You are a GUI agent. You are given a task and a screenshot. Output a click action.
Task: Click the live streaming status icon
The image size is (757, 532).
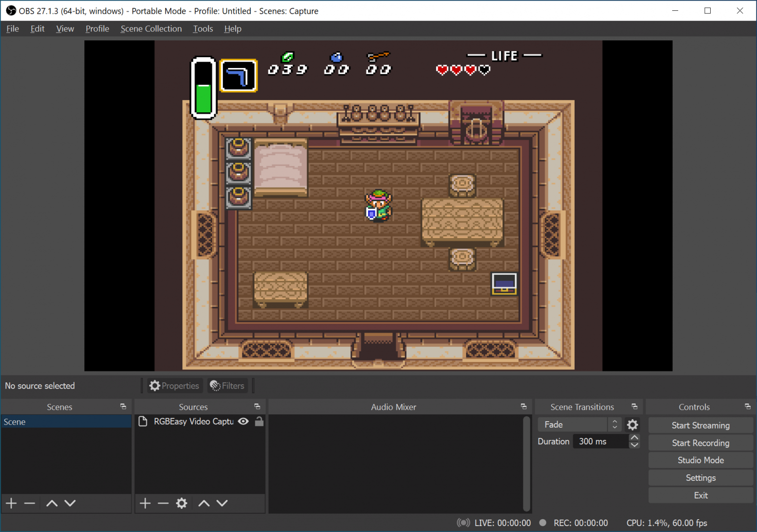(x=463, y=523)
